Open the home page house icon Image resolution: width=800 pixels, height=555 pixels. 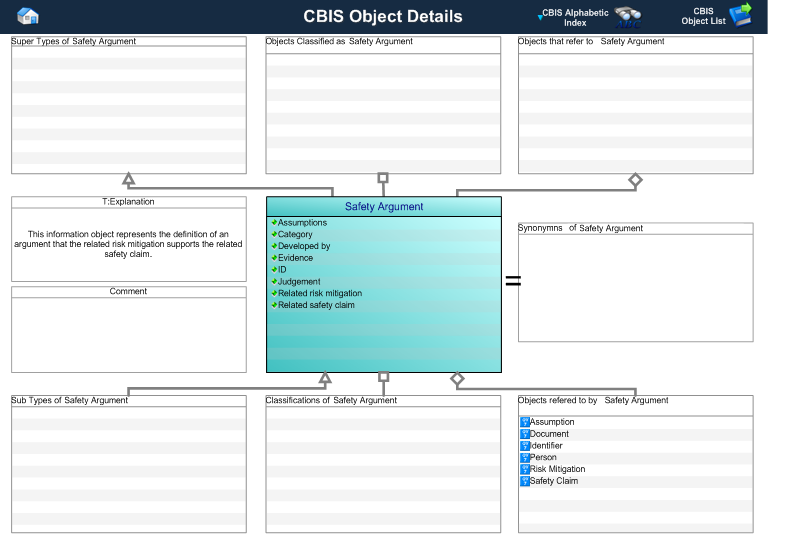28,16
